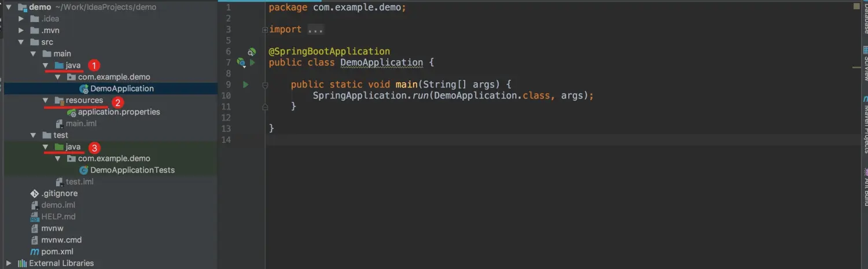Image resolution: width=868 pixels, height=269 pixels.
Task: Select mvnw in the project tree
Action: (52, 229)
